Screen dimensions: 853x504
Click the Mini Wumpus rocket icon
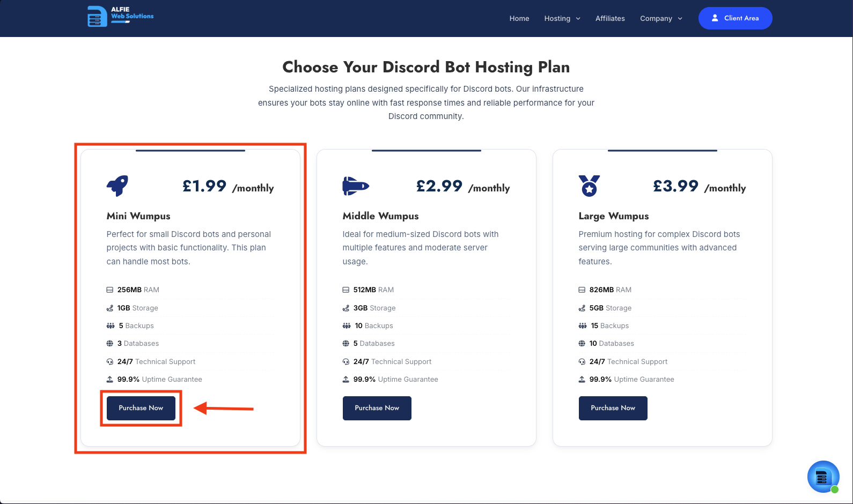pos(117,186)
